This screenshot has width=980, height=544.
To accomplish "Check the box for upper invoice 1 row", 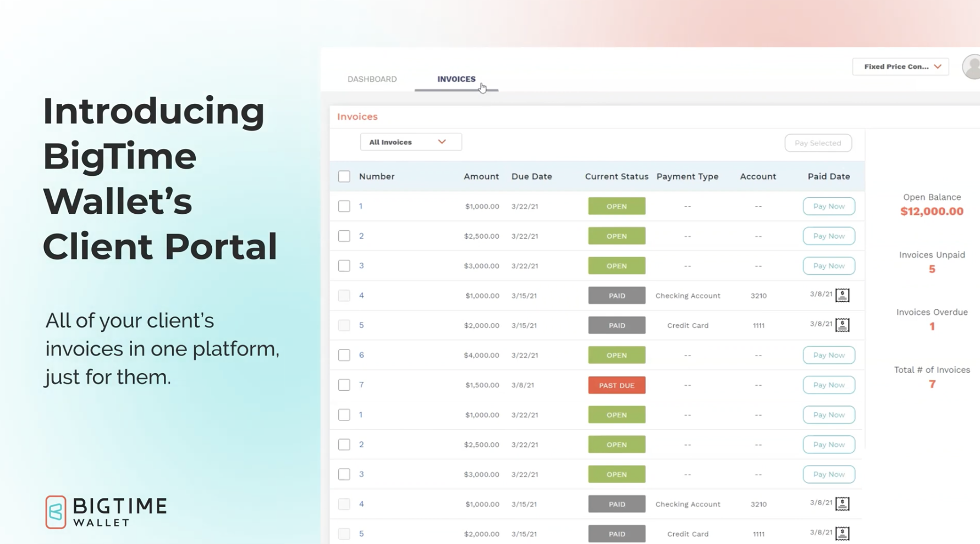I will (344, 206).
